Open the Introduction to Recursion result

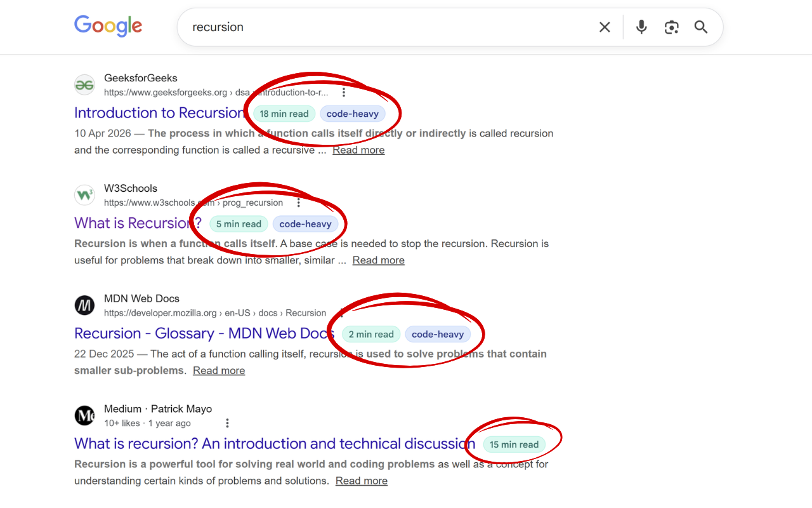point(160,113)
